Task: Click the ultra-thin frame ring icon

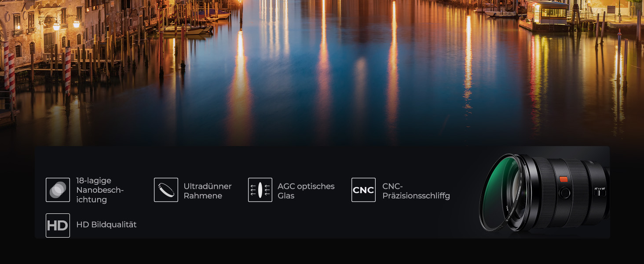Action: (x=166, y=190)
